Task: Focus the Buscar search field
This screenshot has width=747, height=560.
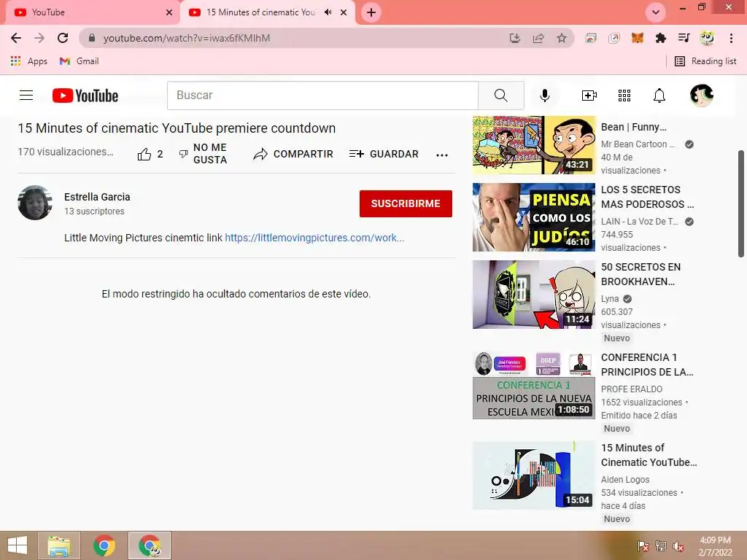Action: pyautogui.click(x=322, y=96)
